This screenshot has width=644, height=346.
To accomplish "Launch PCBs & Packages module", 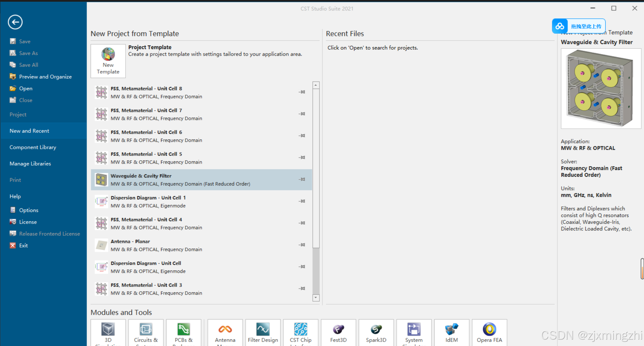I will (x=184, y=333).
